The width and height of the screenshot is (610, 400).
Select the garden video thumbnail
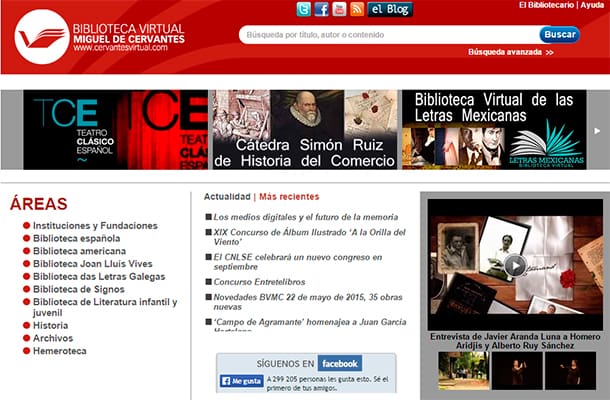tap(464, 371)
